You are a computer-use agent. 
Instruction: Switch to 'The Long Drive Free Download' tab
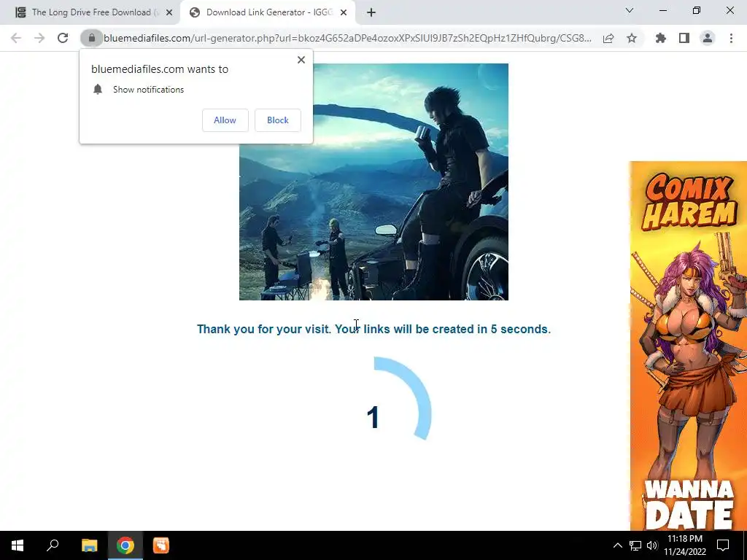tap(90, 12)
